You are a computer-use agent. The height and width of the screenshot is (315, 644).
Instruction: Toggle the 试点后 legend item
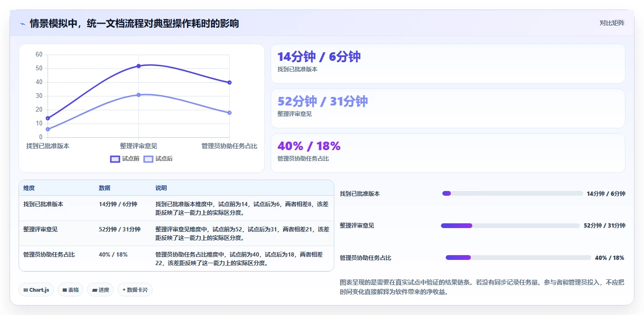[x=158, y=159]
